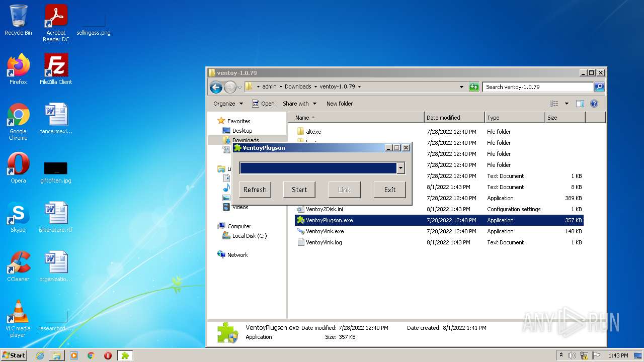Open Internet Explorer from the taskbar
The height and width of the screenshot is (362, 644).
tap(40, 355)
